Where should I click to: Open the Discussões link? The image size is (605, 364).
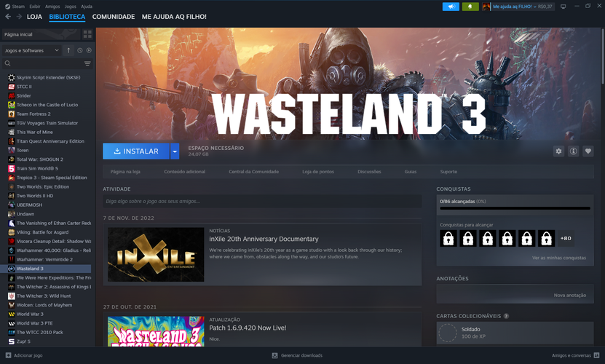click(x=369, y=172)
